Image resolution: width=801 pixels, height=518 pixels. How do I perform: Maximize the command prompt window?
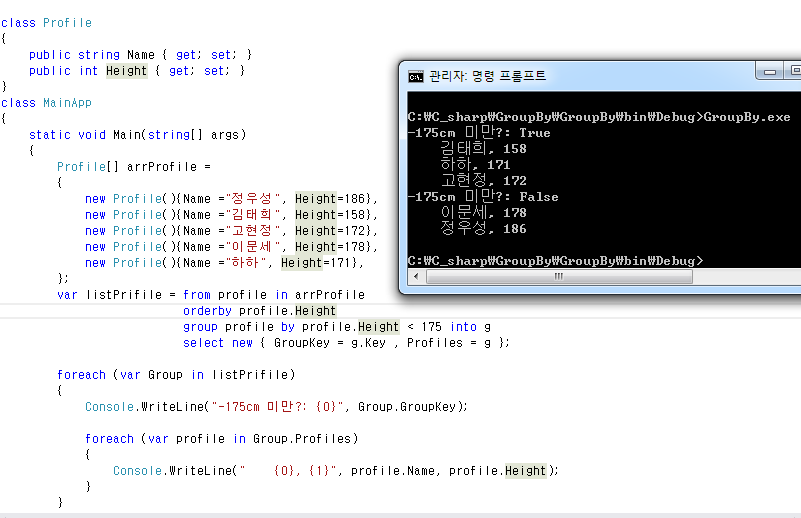tap(793, 70)
